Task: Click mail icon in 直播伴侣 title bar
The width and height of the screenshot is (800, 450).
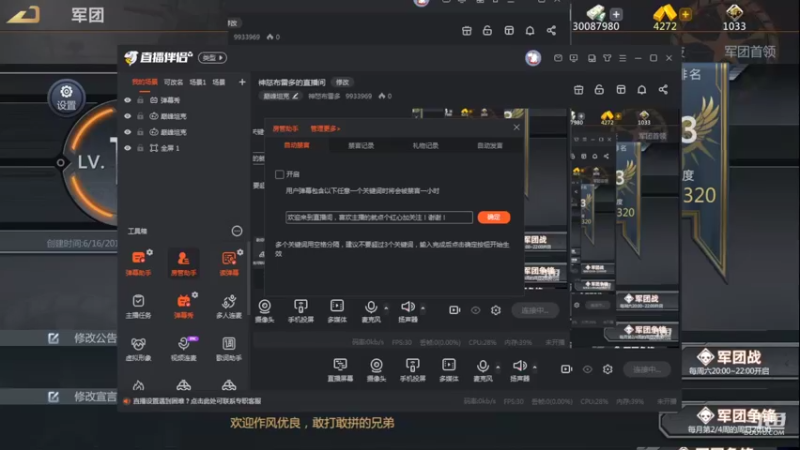Action: [558, 58]
